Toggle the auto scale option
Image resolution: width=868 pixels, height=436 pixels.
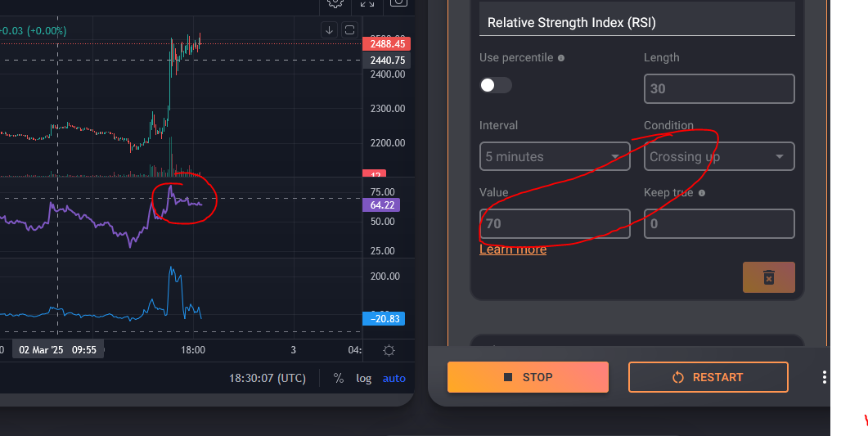tap(394, 379)
